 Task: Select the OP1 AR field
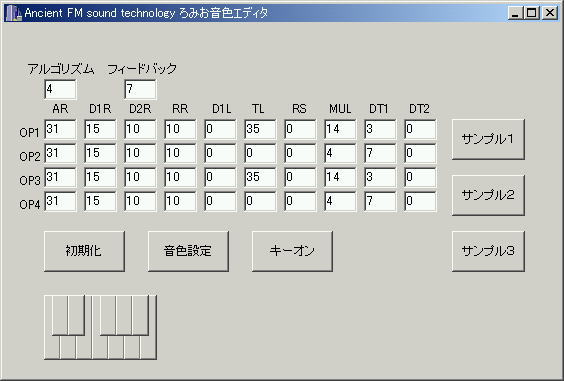pos(60,129)
